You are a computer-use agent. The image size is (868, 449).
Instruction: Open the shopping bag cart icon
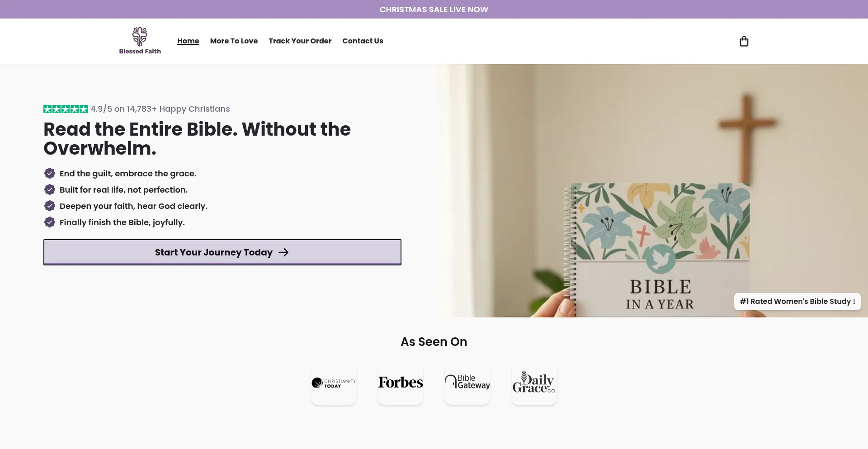click(744, 42)
